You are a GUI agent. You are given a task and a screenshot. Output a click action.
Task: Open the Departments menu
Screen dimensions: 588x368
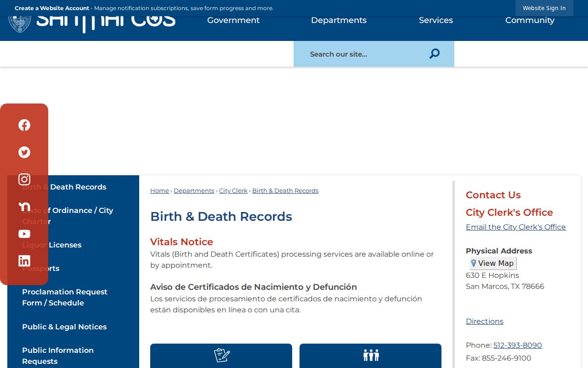339,20
